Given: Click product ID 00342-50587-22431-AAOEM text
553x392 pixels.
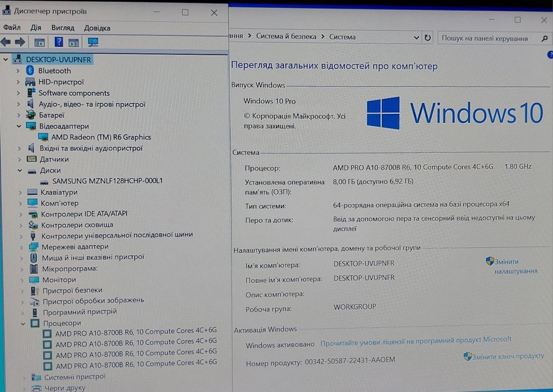Looking at the screenshot, I should tap(350, 361).
